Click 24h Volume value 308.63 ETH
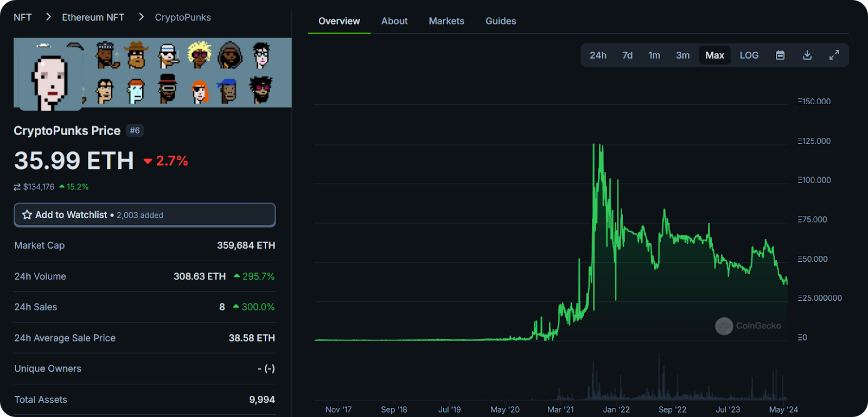 [x=200, y=276]
